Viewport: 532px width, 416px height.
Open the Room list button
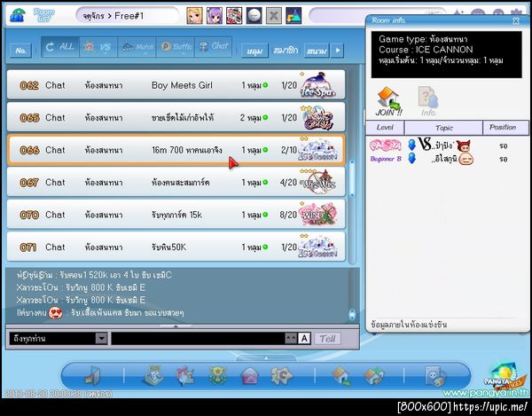click(x=43, y=15)
